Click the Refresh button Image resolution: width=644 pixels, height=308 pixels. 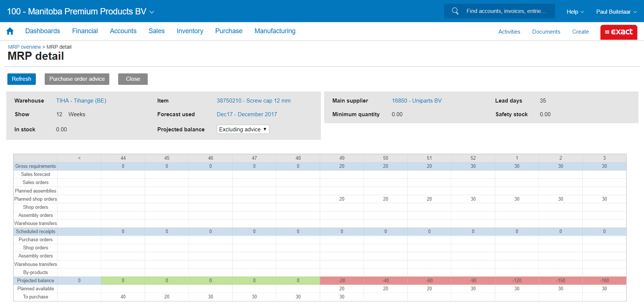tap(21, 79)
